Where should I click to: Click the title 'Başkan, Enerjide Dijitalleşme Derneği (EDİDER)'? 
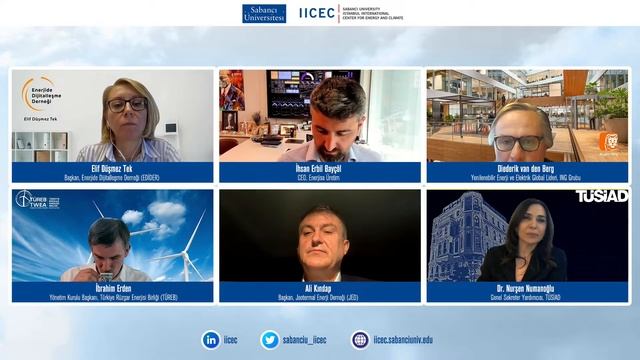[x=112, y=178]
